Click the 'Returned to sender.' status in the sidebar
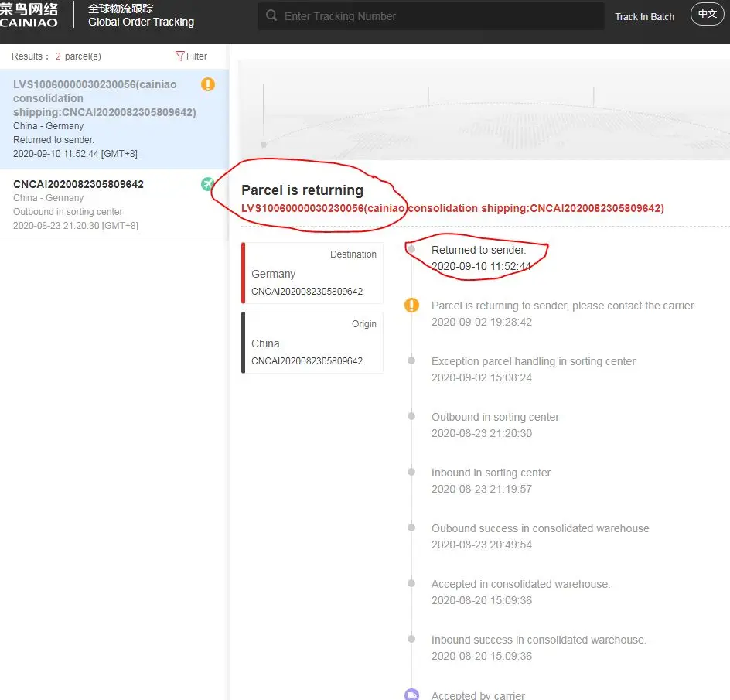This screenshot has height=700, width=730. 53,140
